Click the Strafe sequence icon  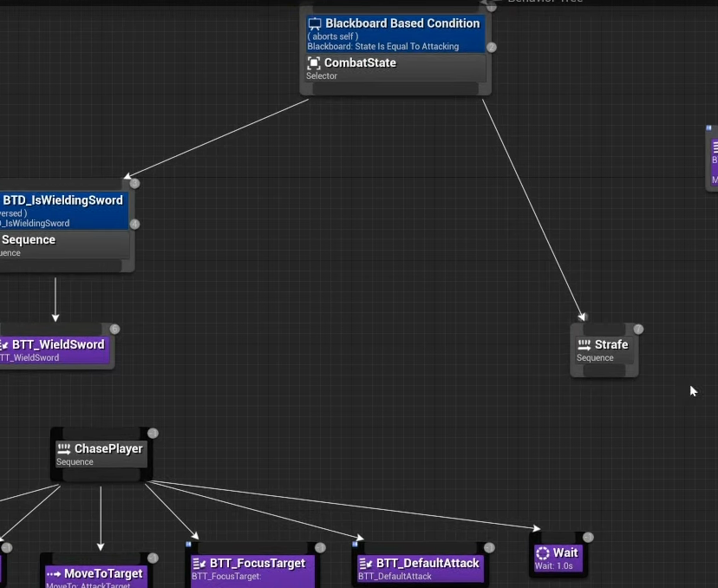pos(584,345)
